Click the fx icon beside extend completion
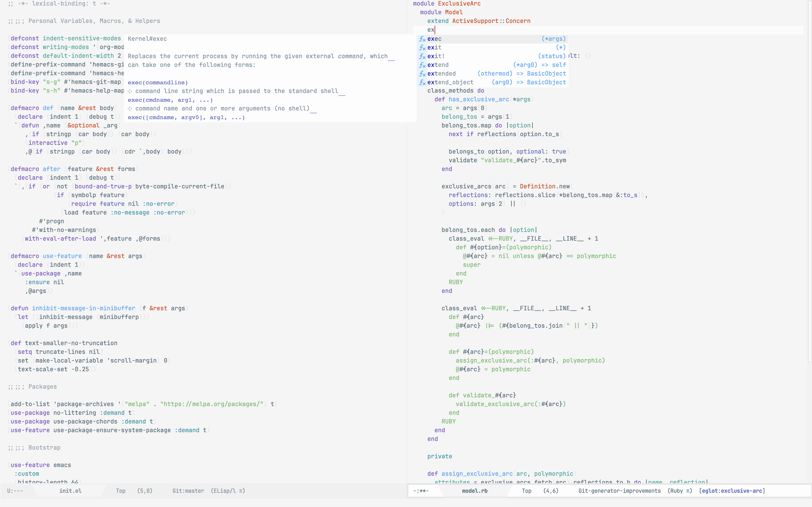The image size is (812, 507). click(x=422, y=65)
